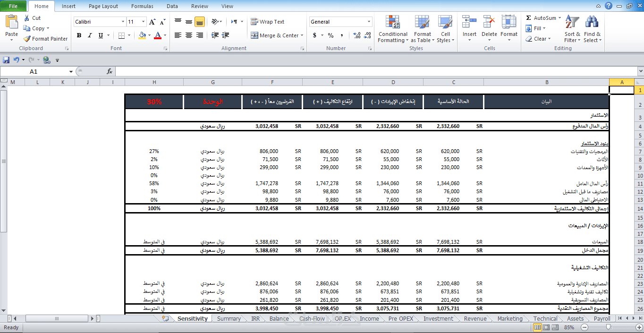This screenshot has width=644, height=333.
Task: Toggle Center text alignment
Action: [189, 35]
